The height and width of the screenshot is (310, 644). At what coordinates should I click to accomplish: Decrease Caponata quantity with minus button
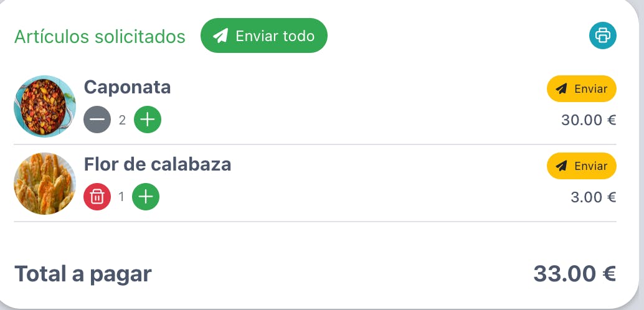[97, 120]
